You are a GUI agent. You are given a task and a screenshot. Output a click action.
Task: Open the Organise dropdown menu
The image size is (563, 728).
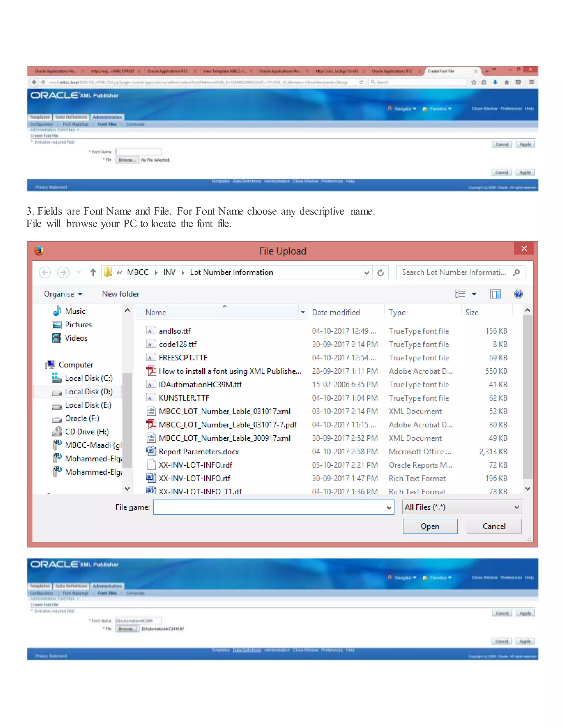(63, 294)
